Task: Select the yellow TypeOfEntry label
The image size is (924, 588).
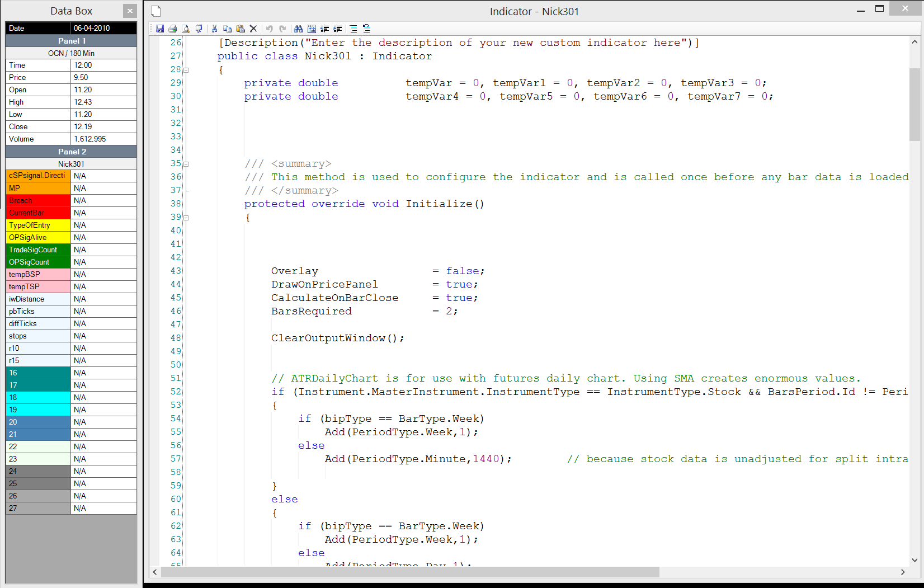Action: point(38,225)
